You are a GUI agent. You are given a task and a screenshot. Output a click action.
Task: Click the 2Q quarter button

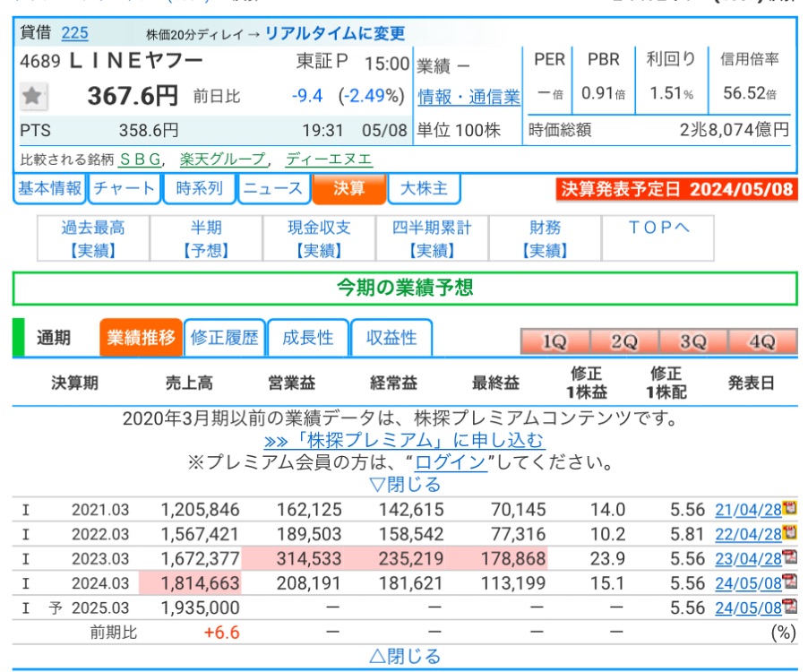click(x=624, y=341)
